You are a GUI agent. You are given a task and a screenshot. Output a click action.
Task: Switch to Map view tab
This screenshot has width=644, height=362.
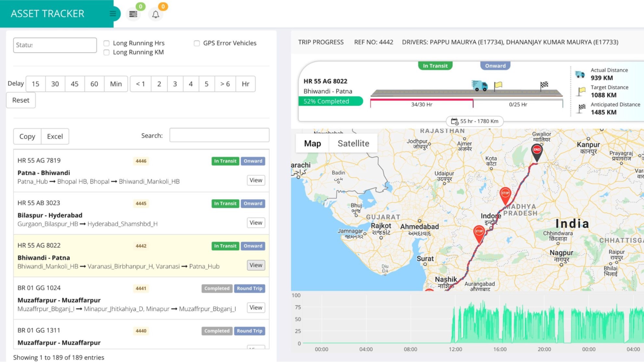pyautogui.click(x=312, y=143)
